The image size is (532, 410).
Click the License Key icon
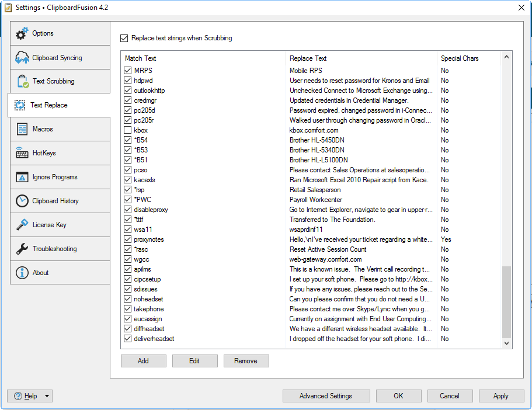22,225
